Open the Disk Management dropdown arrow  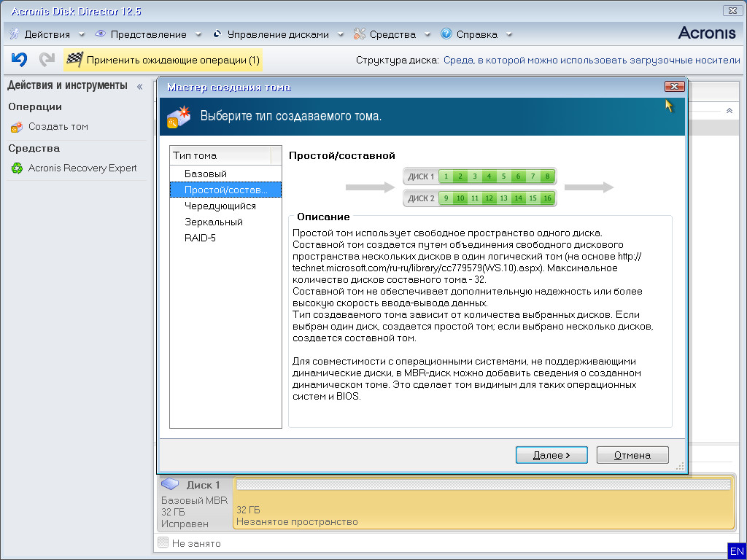[340, 34]
